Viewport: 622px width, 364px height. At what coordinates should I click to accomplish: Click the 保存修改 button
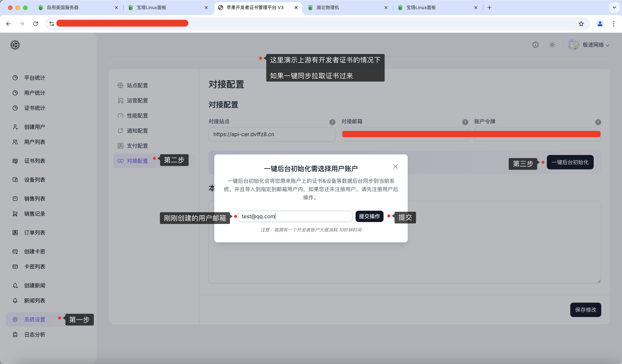(x=586, y=310)
